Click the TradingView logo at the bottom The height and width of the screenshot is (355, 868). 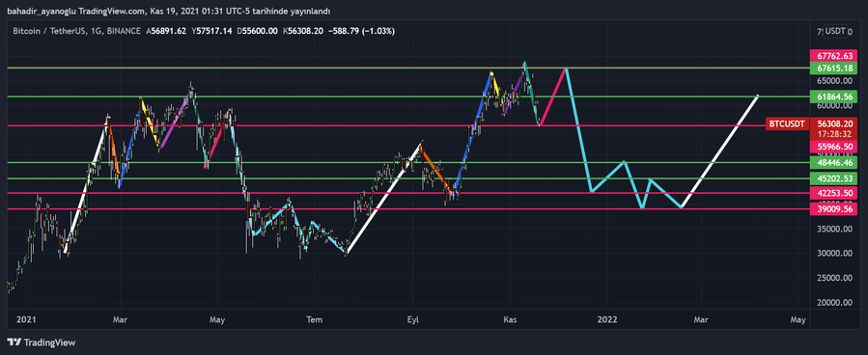[x=41, y=342]
